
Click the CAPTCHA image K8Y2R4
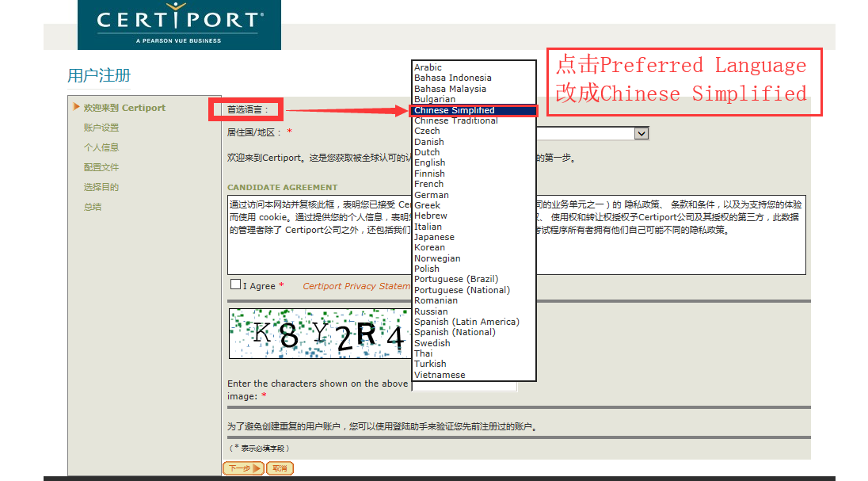(x=320, y=334)
